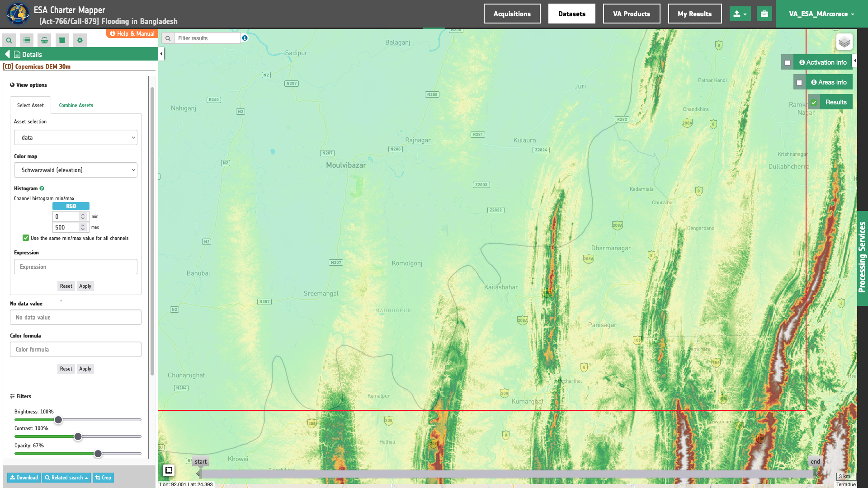868x488 pixels.
Task: Go back using the Details arrow
Action: [x=7, y=54]
